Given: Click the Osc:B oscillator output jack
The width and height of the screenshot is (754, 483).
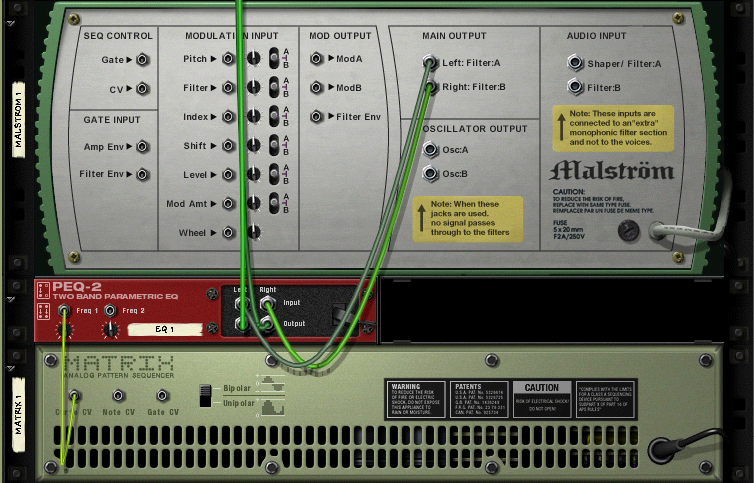Looking at the screenshot, I should 431,173.
